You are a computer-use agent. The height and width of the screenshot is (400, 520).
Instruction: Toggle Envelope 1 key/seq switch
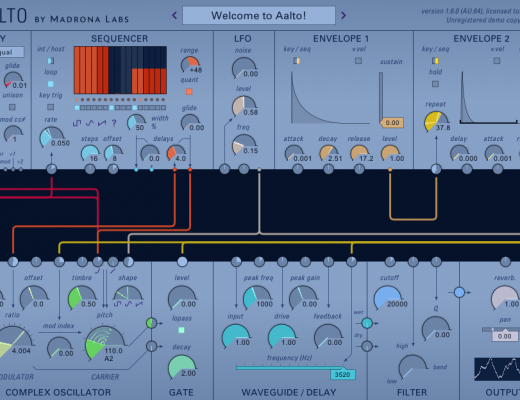pyautogui.click(x=297, y=61)
